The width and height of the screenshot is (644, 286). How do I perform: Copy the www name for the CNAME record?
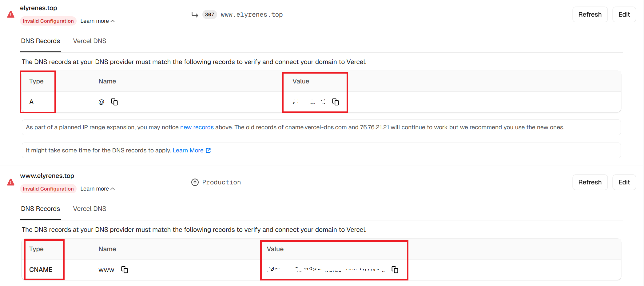tap(125, 270)
